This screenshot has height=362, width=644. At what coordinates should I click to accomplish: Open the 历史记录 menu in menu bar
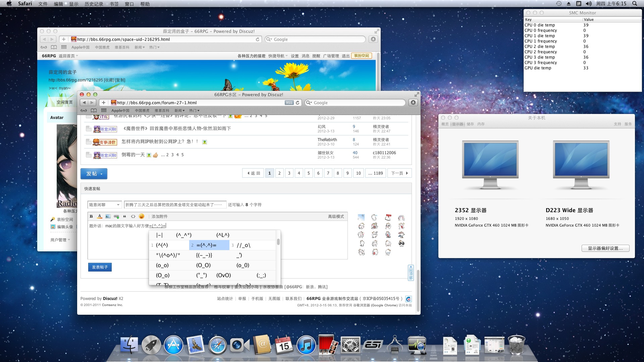94,4
